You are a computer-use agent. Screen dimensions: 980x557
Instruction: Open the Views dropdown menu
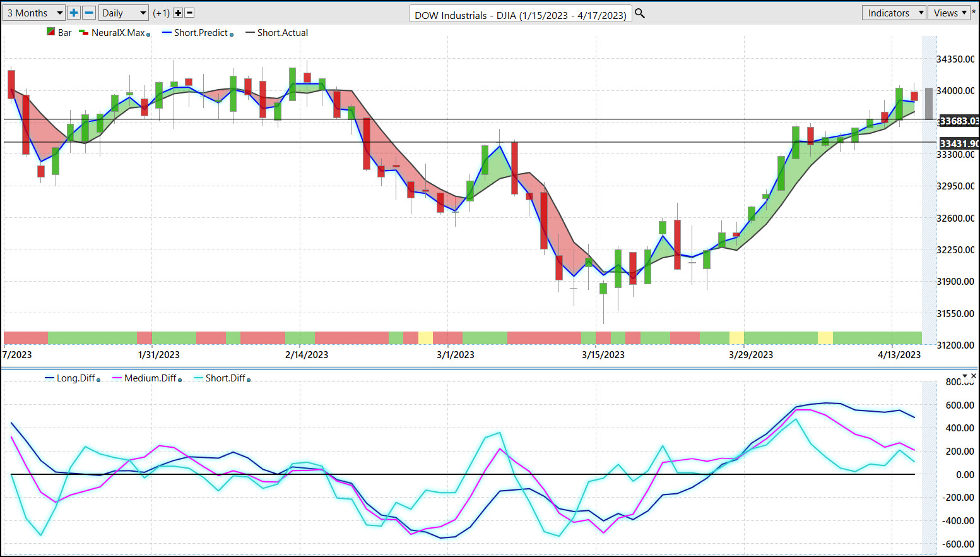[x=949, y=13]
